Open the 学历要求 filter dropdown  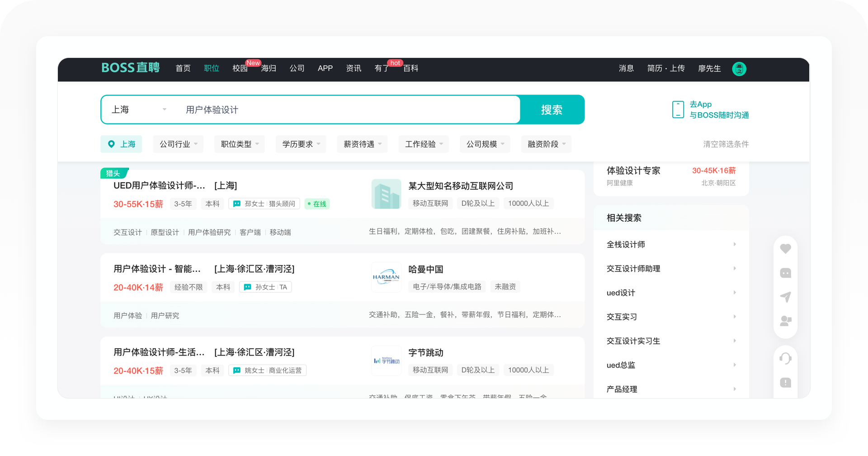301,144
